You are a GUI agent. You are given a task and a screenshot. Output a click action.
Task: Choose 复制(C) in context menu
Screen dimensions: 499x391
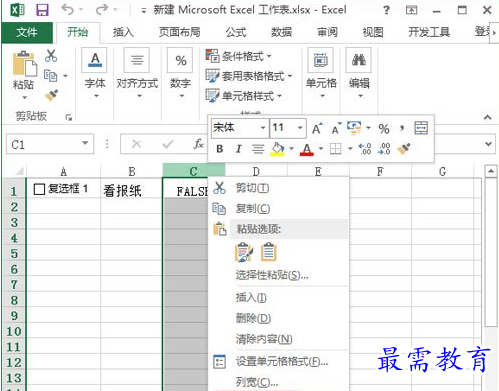(279, 209)
